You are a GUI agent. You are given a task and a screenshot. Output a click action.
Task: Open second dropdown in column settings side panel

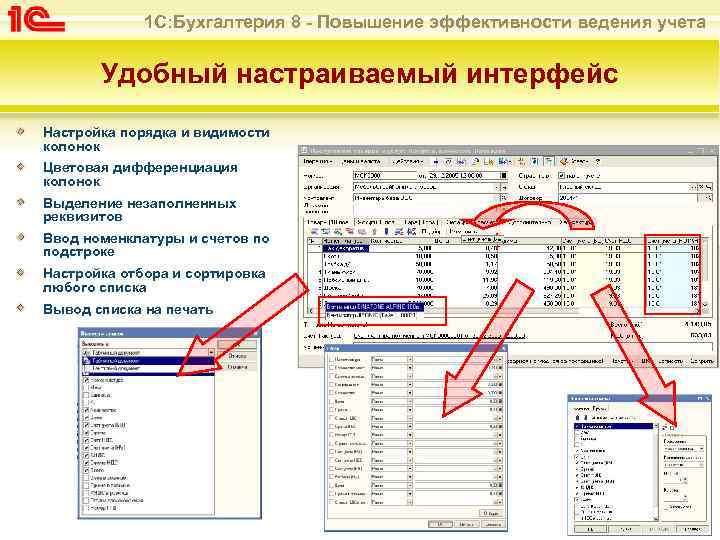[701, 465]
